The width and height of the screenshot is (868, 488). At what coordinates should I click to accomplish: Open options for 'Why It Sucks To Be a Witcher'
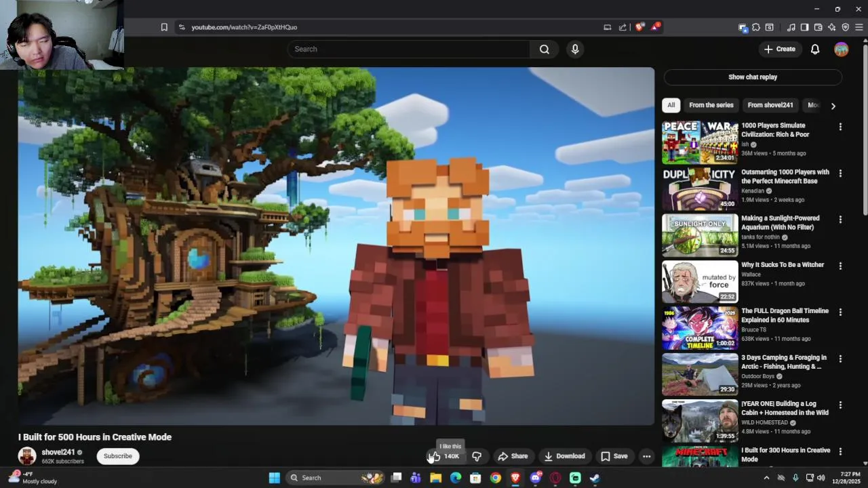pyautogui.click(x=840, y=266)
